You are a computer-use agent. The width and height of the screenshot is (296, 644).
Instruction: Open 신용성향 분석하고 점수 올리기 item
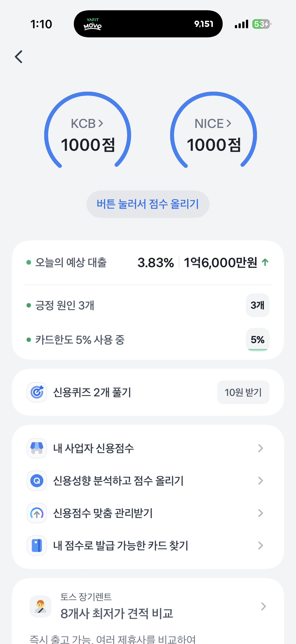tap(118, 480)
